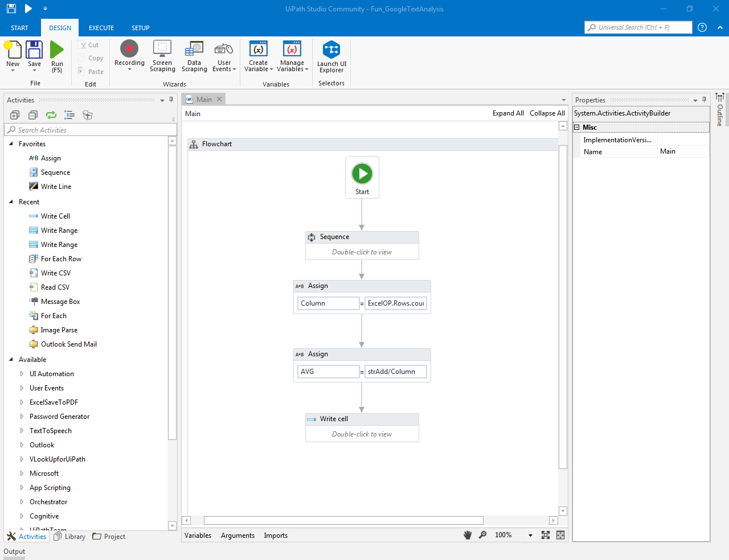Click the Universal Search box

click(638, 27)
